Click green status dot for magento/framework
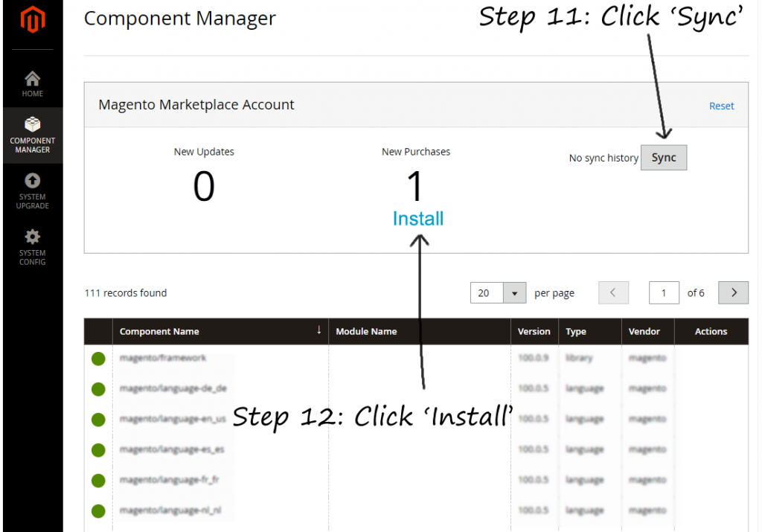 98,359
